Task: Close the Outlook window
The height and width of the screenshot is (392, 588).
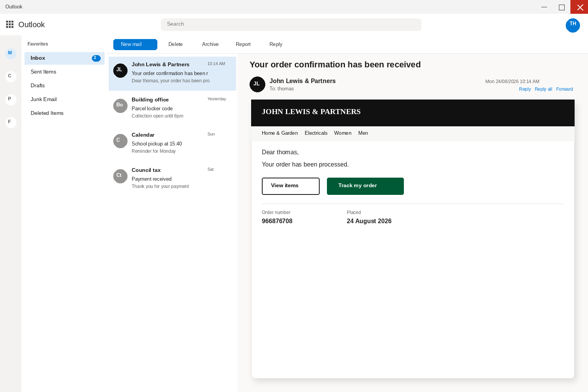Action: (579, 7)
